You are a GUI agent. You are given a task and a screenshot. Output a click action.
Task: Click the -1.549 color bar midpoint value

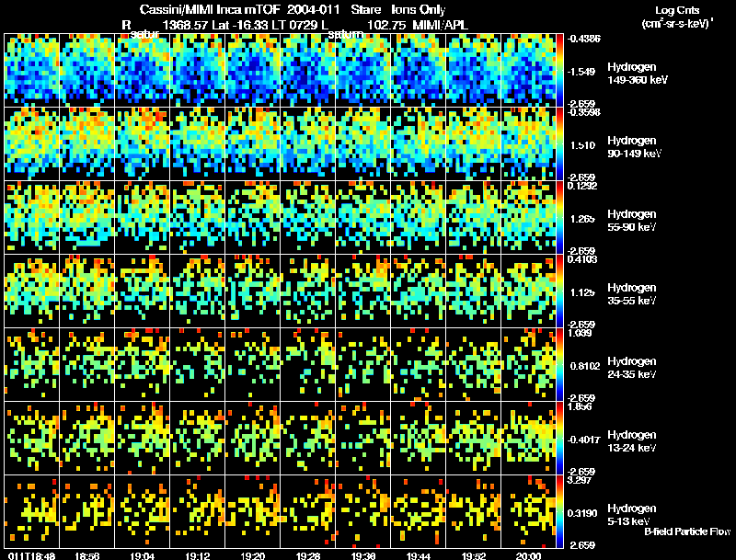581,72
